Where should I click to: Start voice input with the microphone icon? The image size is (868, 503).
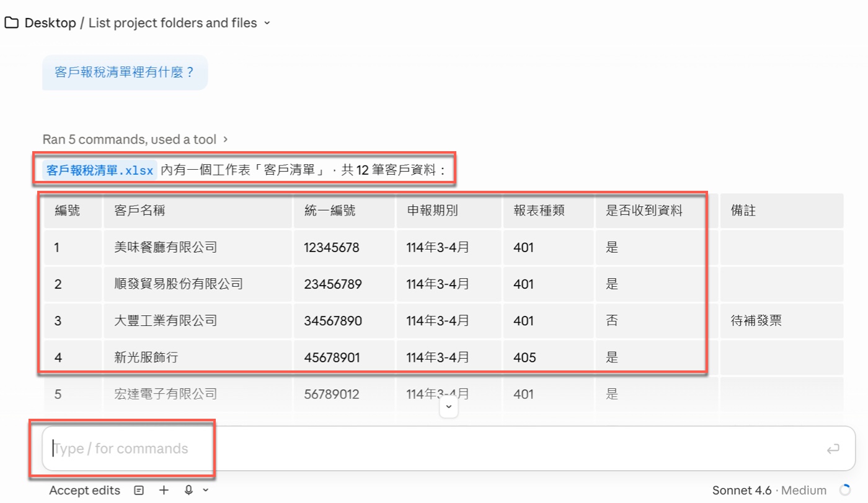189,490
